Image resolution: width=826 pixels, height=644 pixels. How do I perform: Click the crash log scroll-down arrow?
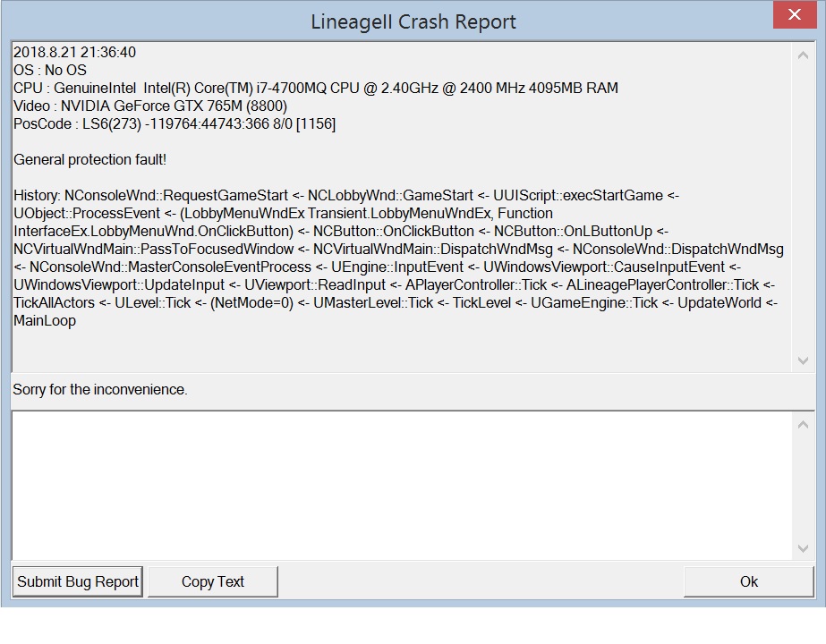pyautogui.click(x=803, y=360)
